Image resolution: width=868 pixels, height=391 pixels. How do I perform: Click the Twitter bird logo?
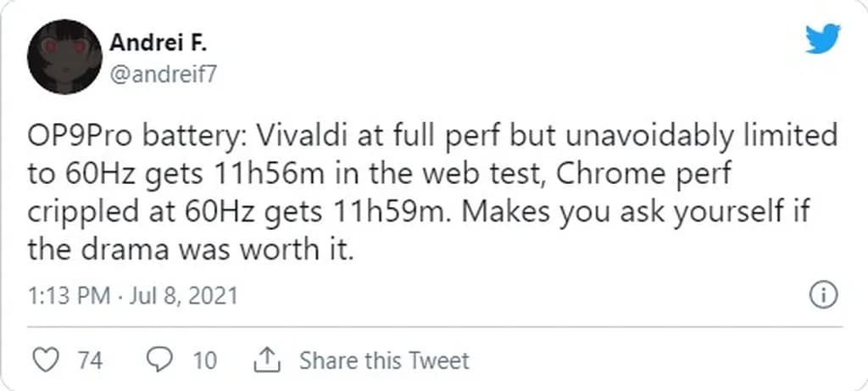pyautogui.click(x=822, y=39)
